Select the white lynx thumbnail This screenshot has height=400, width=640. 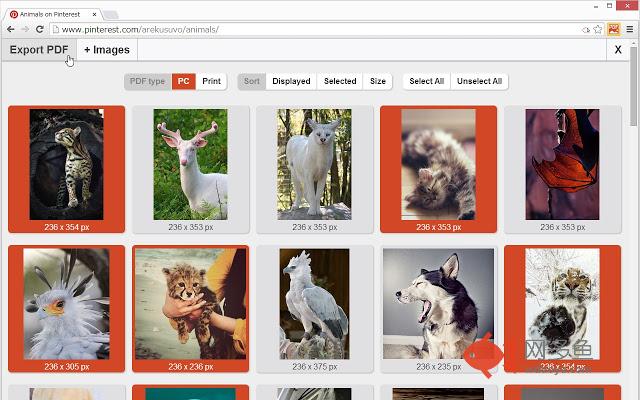click(x=314, y=169)
